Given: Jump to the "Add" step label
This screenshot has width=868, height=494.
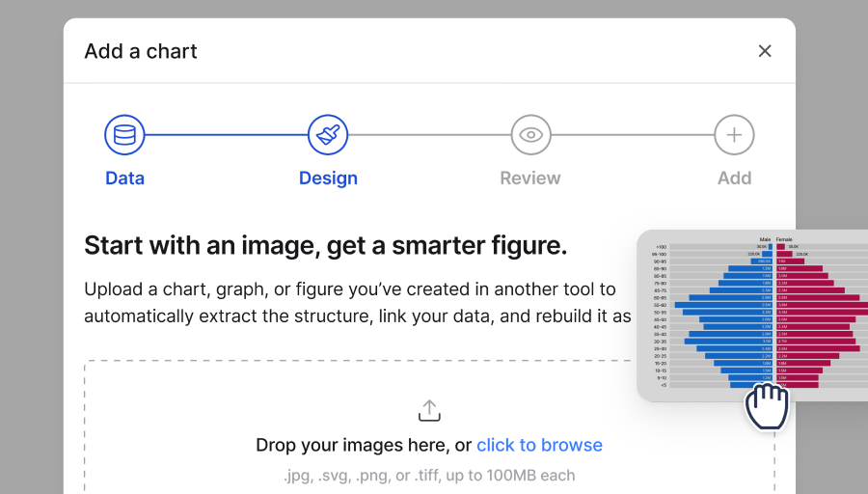Looking at the screenshot, I should (734, 178).
